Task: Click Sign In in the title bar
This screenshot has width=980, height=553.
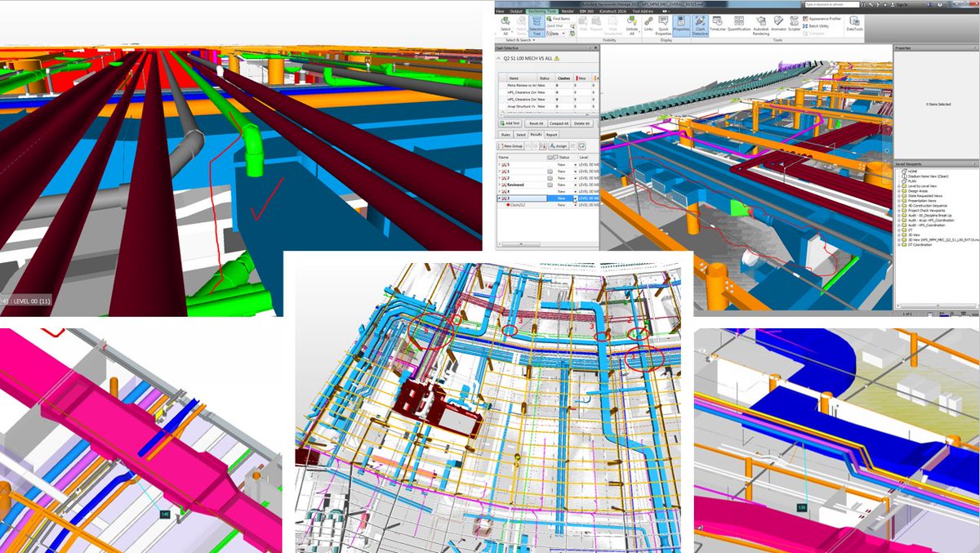Action: pos(902,4)
